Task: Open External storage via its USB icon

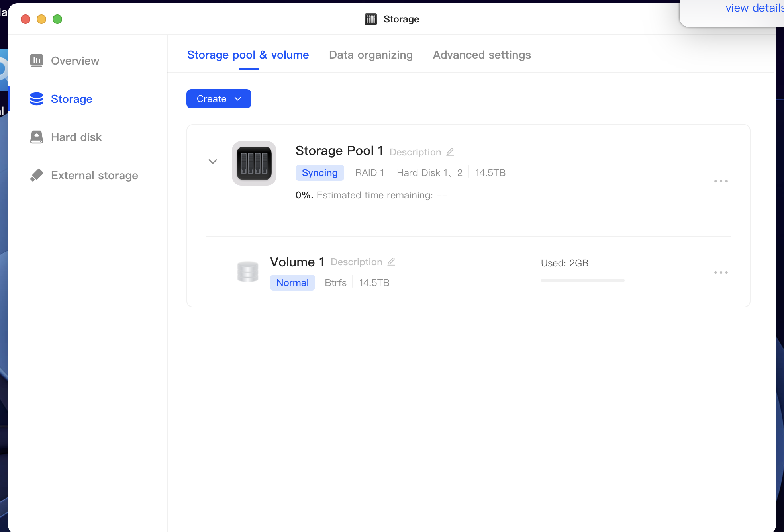Action: tap(37, 175)
